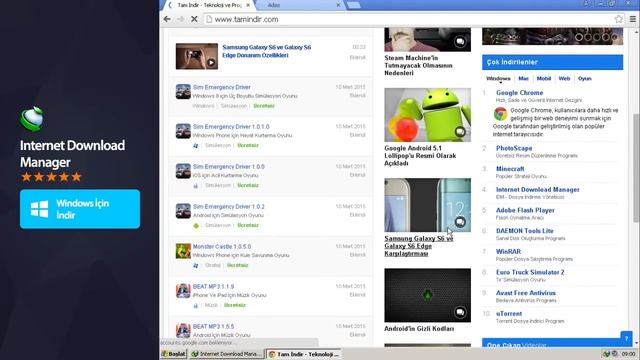The image size is (640, 360).
Task: Open PhotoScape in the top downloads list
Action: click(514, 148)
